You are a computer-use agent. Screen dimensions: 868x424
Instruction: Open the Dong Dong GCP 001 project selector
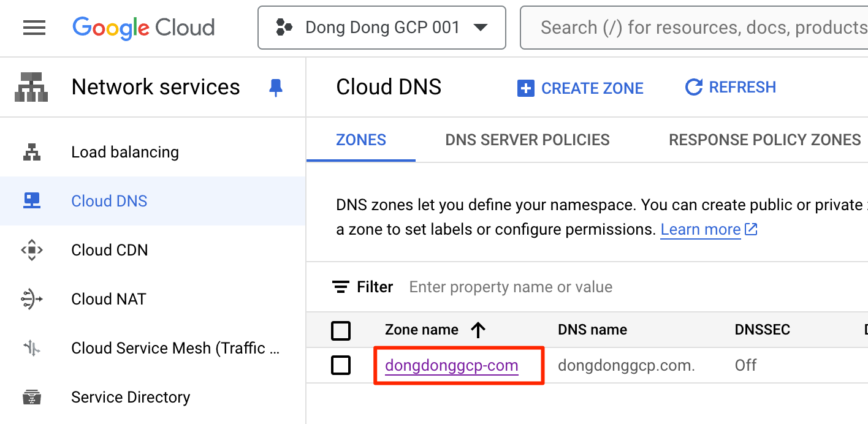tap(381, 28)
